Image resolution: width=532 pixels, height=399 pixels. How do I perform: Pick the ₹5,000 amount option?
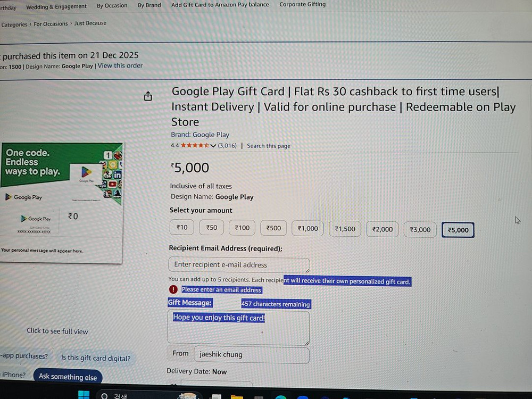458,230
